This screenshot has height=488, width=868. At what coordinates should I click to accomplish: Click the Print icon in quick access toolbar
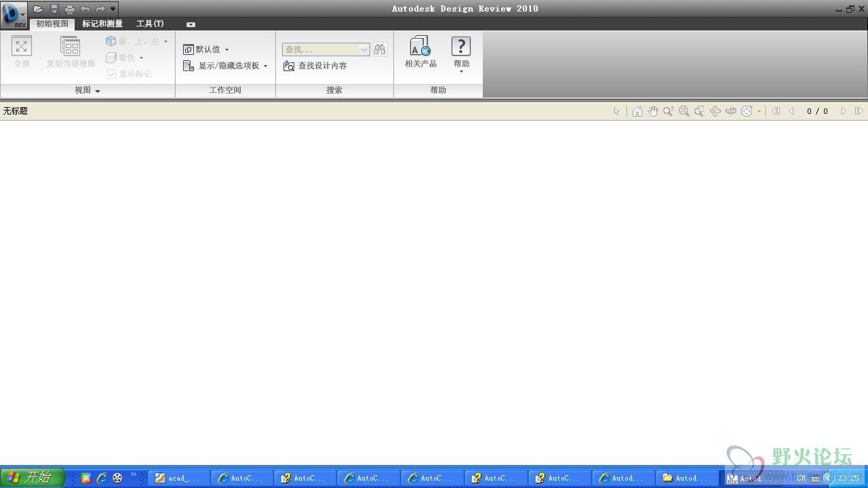pos(69,9)
